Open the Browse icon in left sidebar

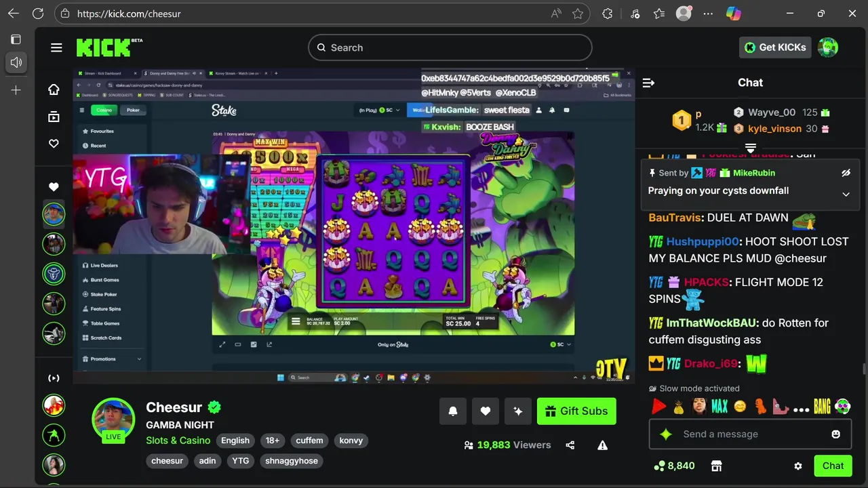tap(54, 117)
